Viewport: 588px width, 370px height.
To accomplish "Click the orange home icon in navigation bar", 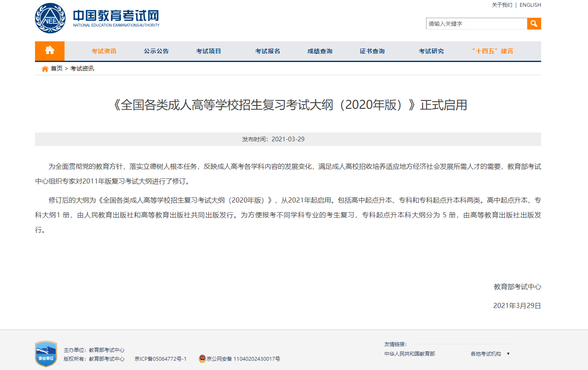I will coord(50,50).
